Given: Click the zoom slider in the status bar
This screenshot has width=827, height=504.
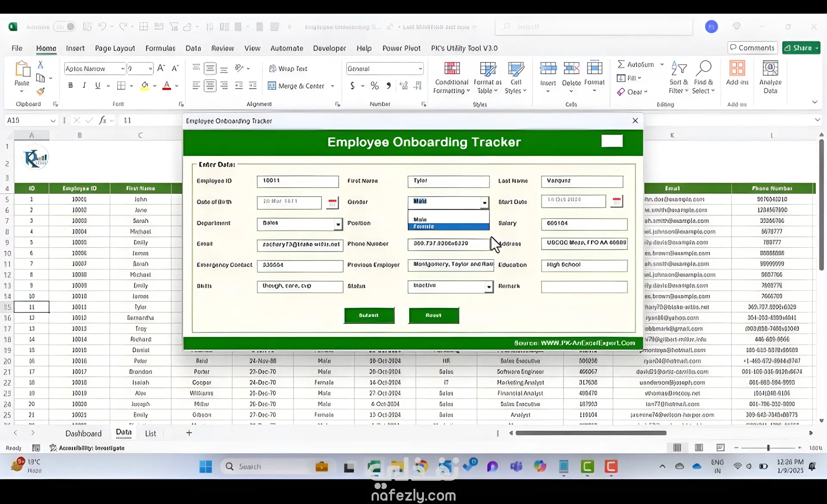Looking at the screenshot, I should point(768,448).
